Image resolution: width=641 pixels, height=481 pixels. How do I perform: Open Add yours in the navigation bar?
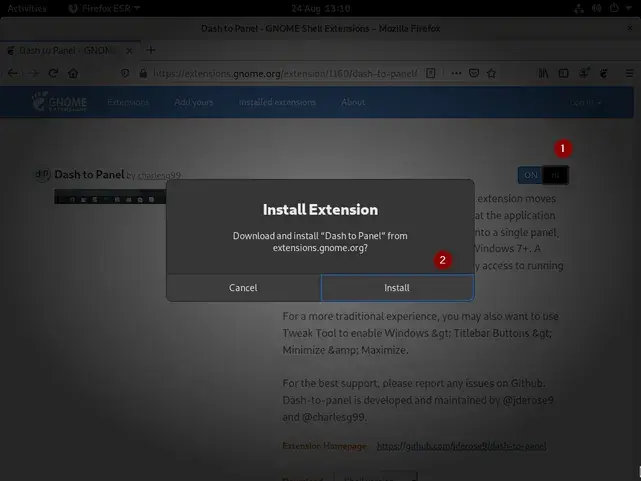coord(194,102)
